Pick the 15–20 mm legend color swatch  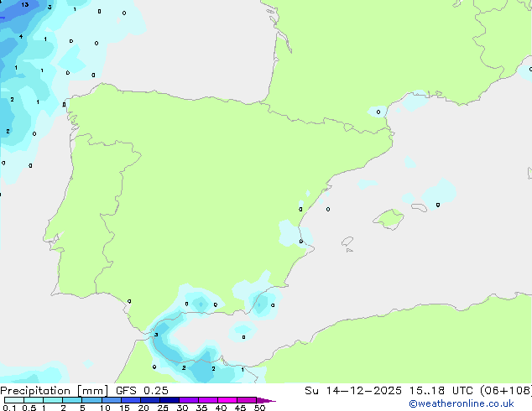[x=131, y=400]
